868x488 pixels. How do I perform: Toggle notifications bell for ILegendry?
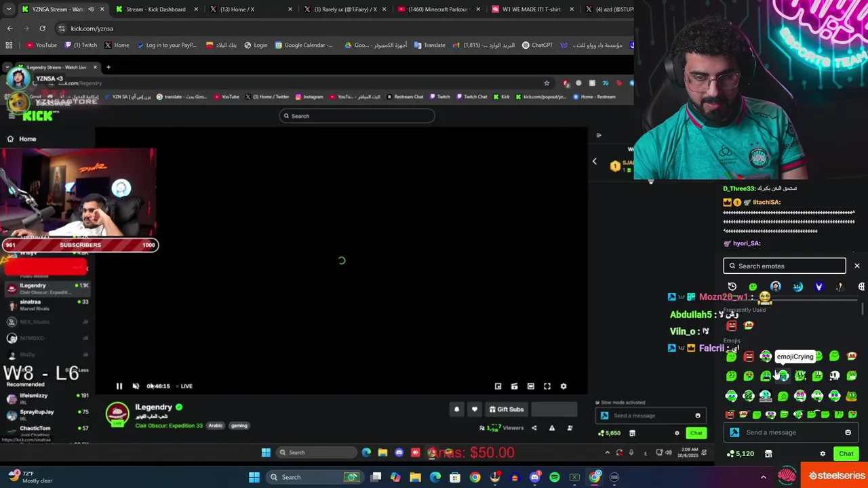(456, 409)
